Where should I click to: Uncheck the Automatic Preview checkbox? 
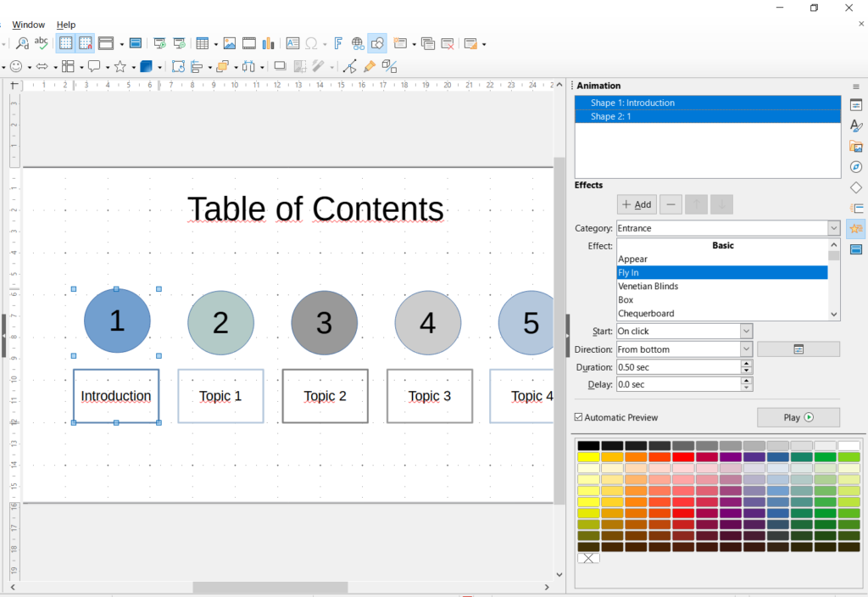point(579,417)
